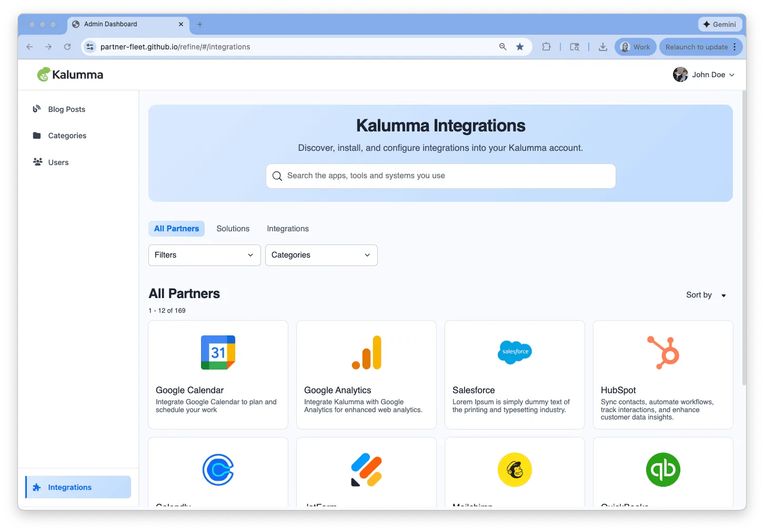
Task: Open the Categories dropdown selector
Action: 321,255
